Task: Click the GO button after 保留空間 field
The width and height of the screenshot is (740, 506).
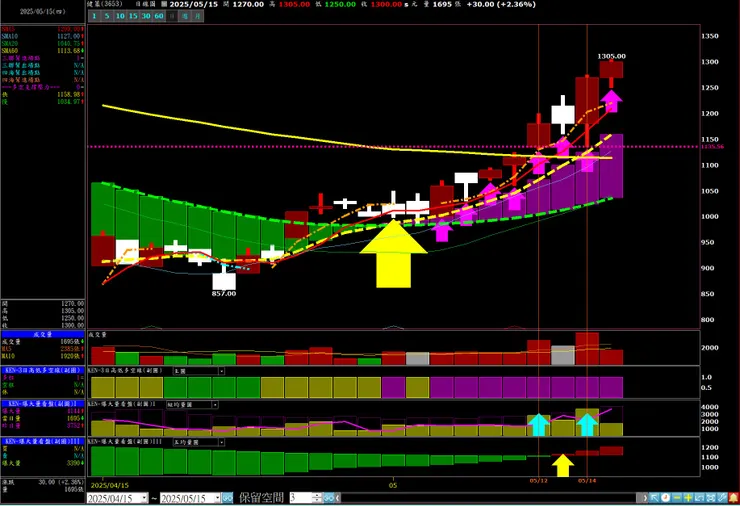Action: coord(328,498)
